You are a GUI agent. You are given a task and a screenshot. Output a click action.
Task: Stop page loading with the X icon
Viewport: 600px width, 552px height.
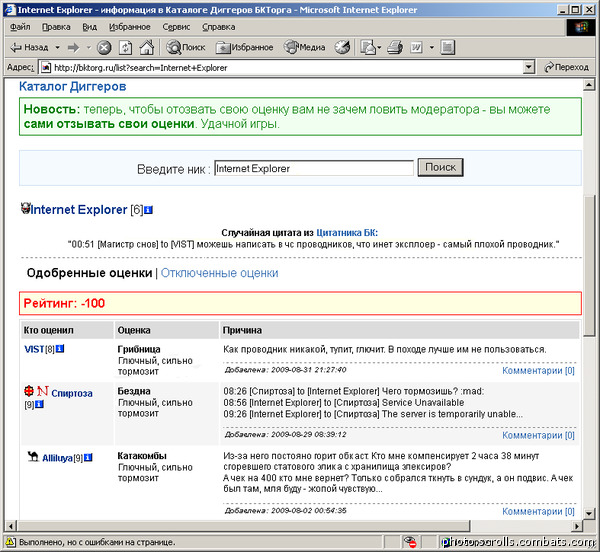click(x=104, y=47)
